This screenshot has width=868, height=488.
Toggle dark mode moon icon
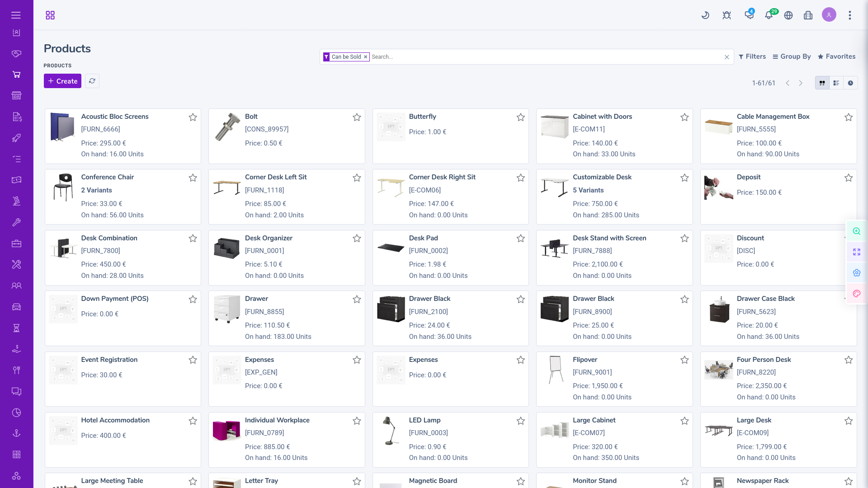click(x=705, y=15)
